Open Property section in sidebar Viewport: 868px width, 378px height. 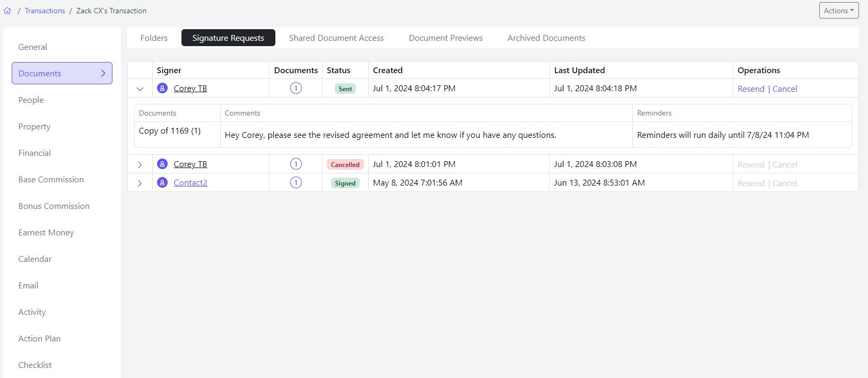pyautogui.click(x=34, y=126)
